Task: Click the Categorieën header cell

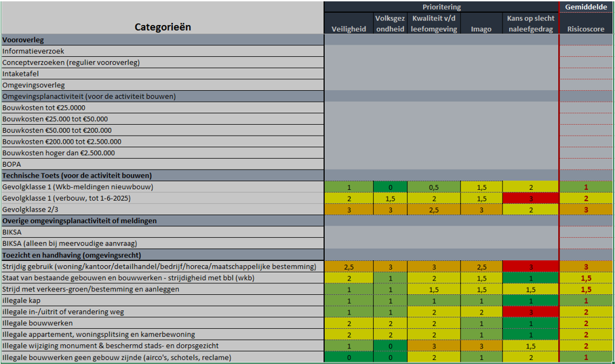Action: pyautogui.click(x=163, y=27)
